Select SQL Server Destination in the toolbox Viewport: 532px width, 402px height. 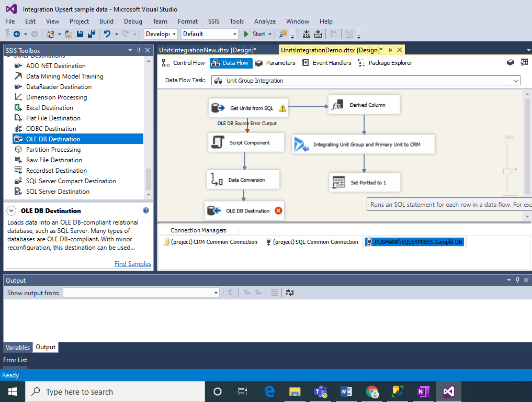pos(58,192)
